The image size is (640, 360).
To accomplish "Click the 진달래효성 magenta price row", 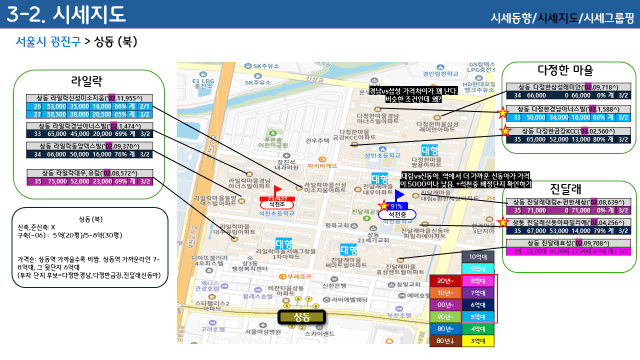I will tap(568, 251).
